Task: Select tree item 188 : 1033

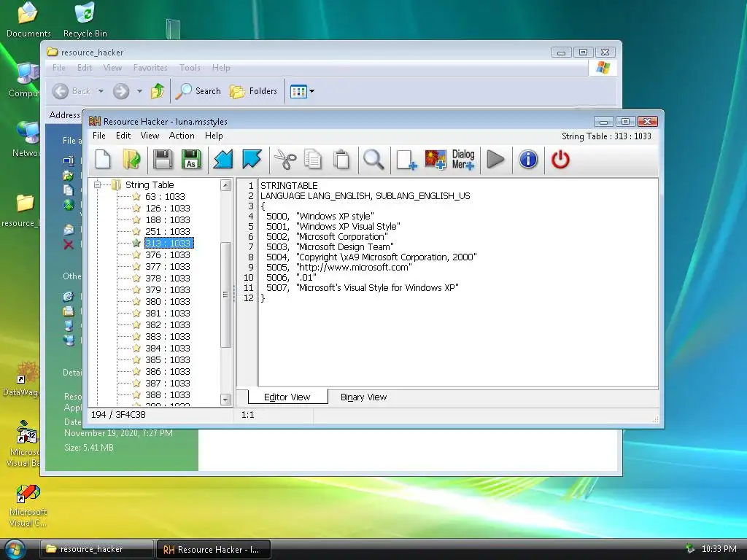Action: [168, 220]
